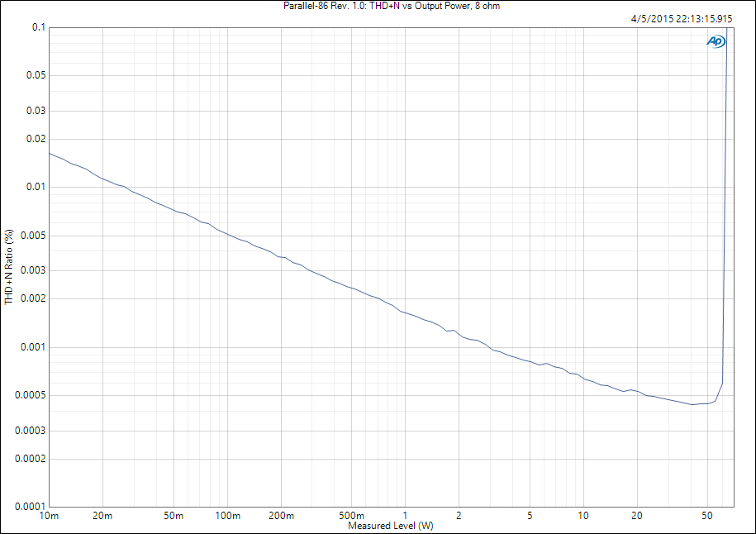
Task: Click the 200m x-axis tick label
Action: point(281,516)
